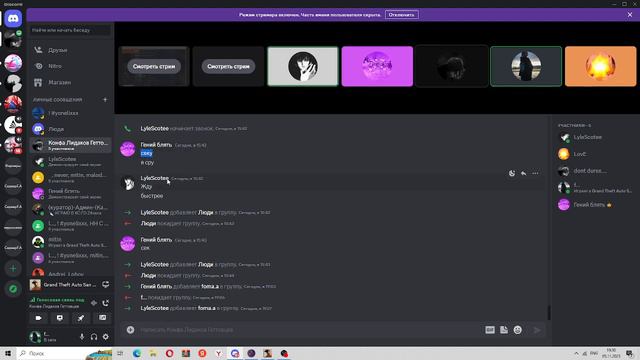This screenshot has height=360, width=640.
Task: Start an activity with rocket icon
Action: (81, 318)
